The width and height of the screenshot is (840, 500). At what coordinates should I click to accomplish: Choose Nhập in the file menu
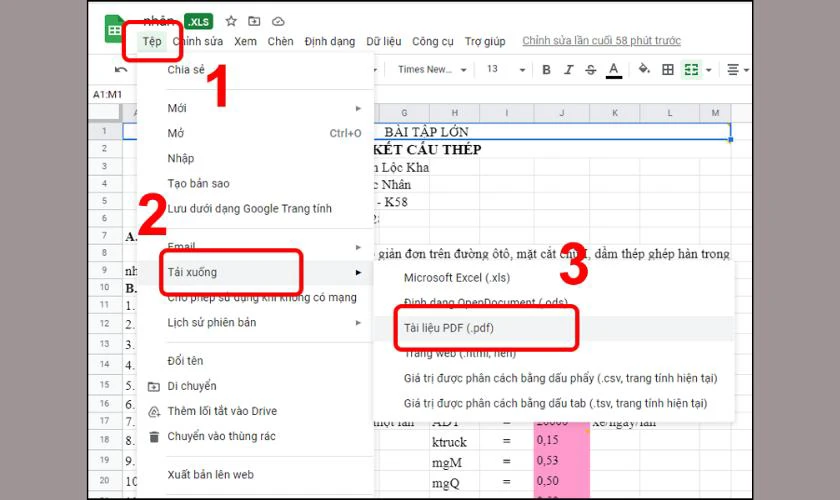point(255,159)
